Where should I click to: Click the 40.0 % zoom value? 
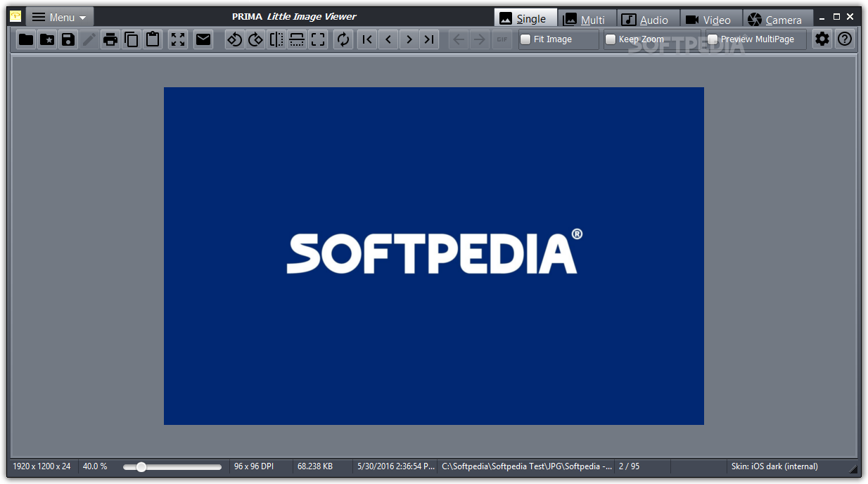[x=95, y=466]
